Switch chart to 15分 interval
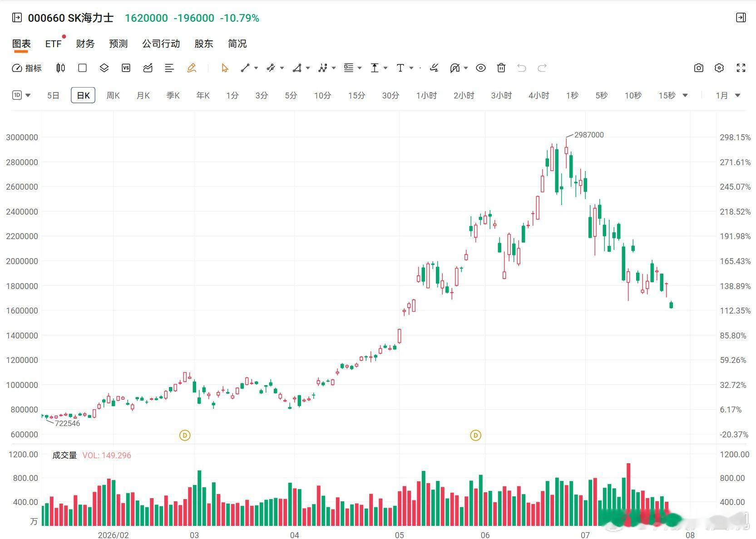Screen dimensions: 756x539 [356, 95]
